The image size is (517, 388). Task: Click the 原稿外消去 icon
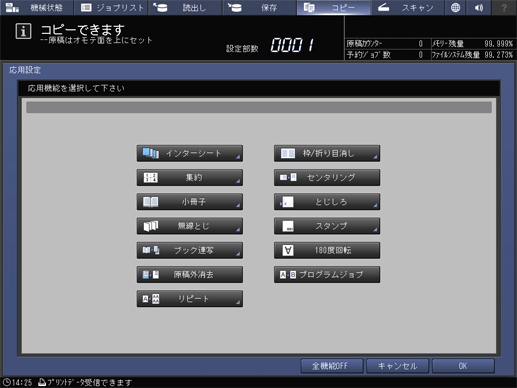pos(151,274)
